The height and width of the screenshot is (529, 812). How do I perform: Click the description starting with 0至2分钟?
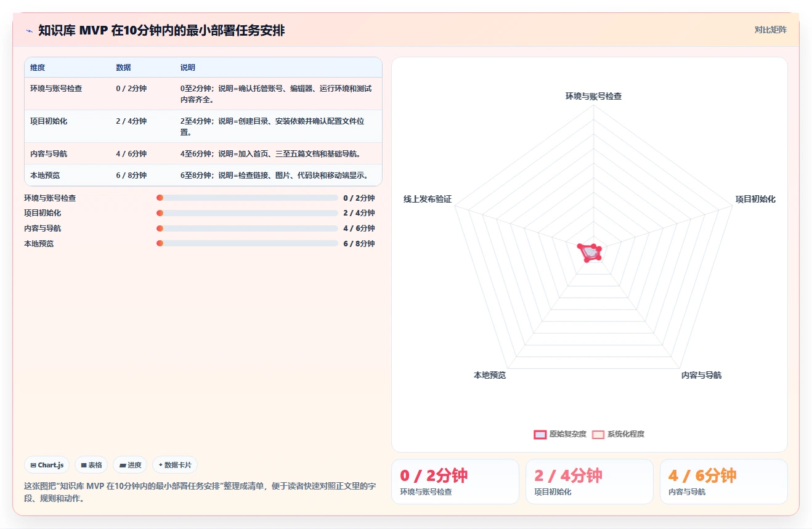pyautogui.click(x=276, y=94)
